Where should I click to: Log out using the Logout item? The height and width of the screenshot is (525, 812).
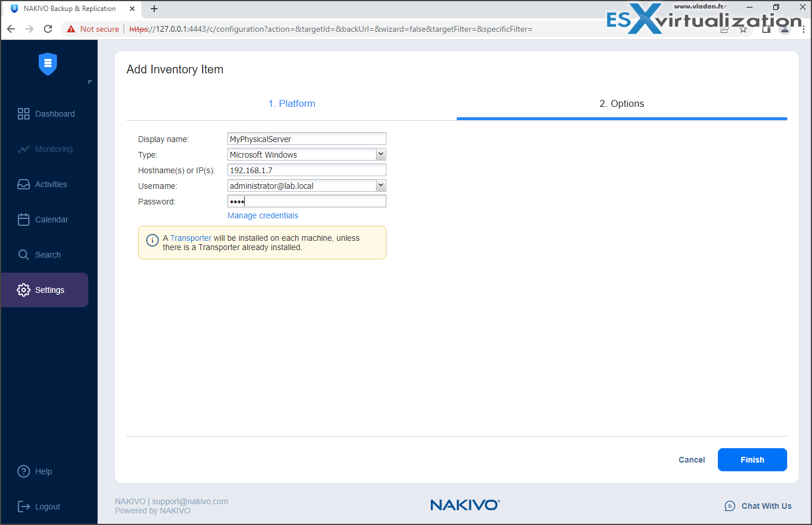pyautogui.click(x=39, y=507)
